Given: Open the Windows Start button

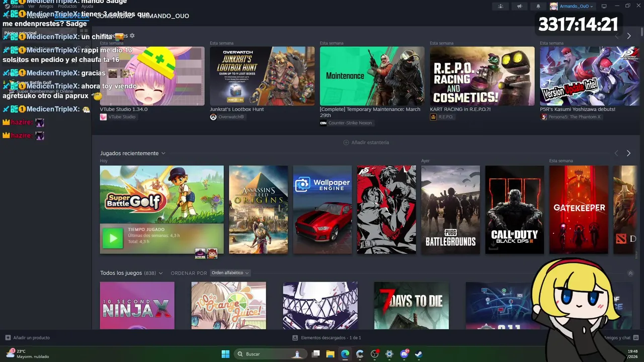Looking at the screenshot, I should [225, 354].
